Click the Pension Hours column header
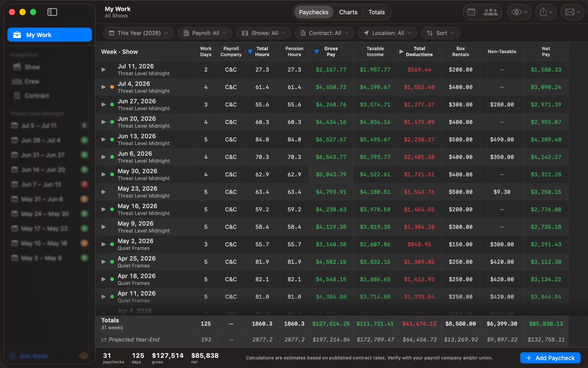Image resolution: width=588 pixels, height=368 pixels. tap(294, 52)
